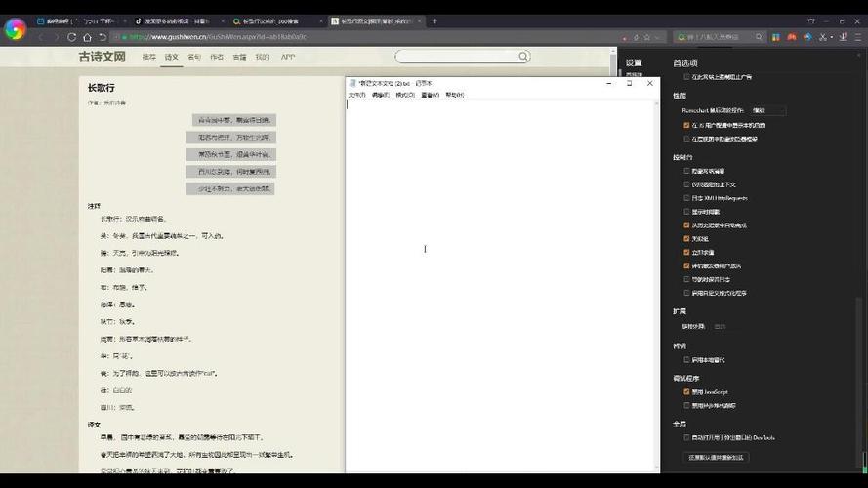Image resolution: width=868 pixels, height=488 pixels.
Task: Open the APP navigation link
Action: 288,57
